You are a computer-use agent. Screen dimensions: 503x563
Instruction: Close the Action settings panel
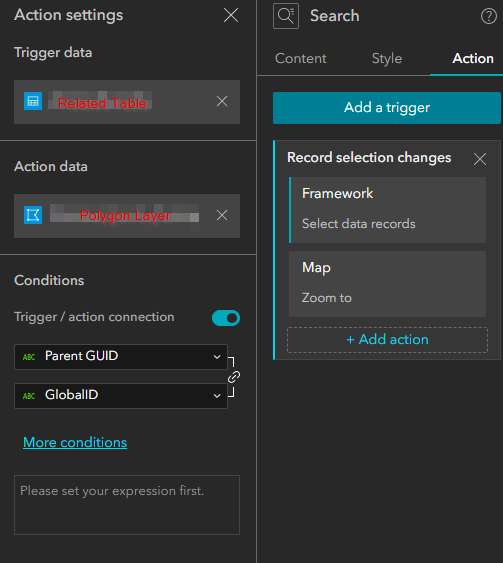point(231,15)
